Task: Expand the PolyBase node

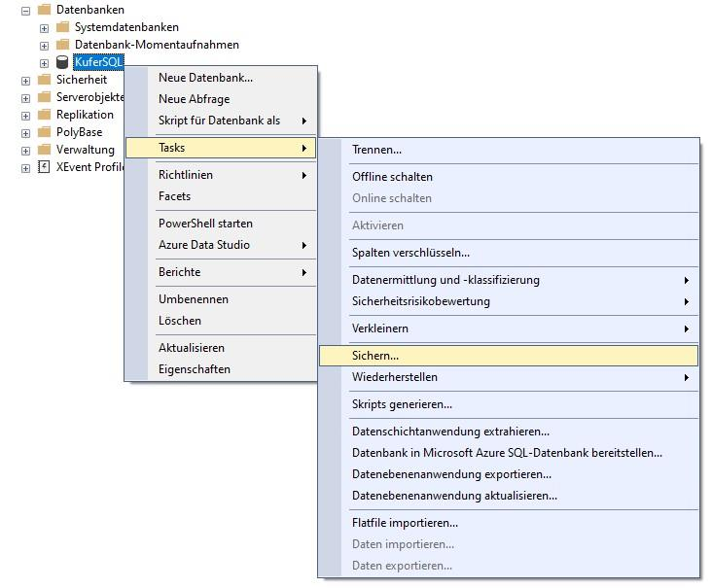Action: tap(26, 133)
